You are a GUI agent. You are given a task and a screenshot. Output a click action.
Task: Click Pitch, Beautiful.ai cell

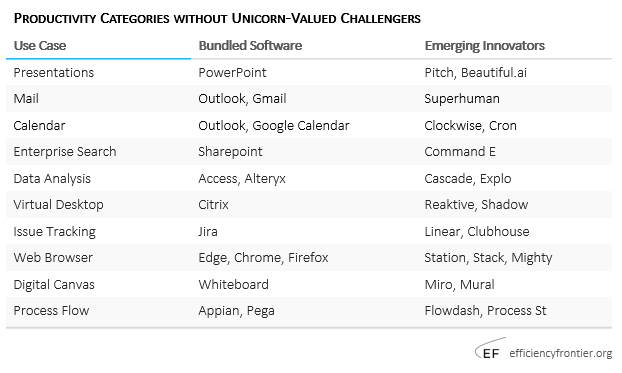click(475, 73)
